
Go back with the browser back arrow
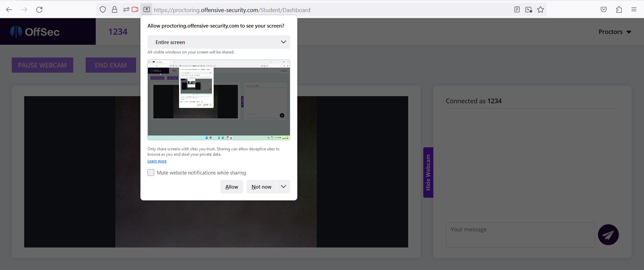click(x=9, y=10)
